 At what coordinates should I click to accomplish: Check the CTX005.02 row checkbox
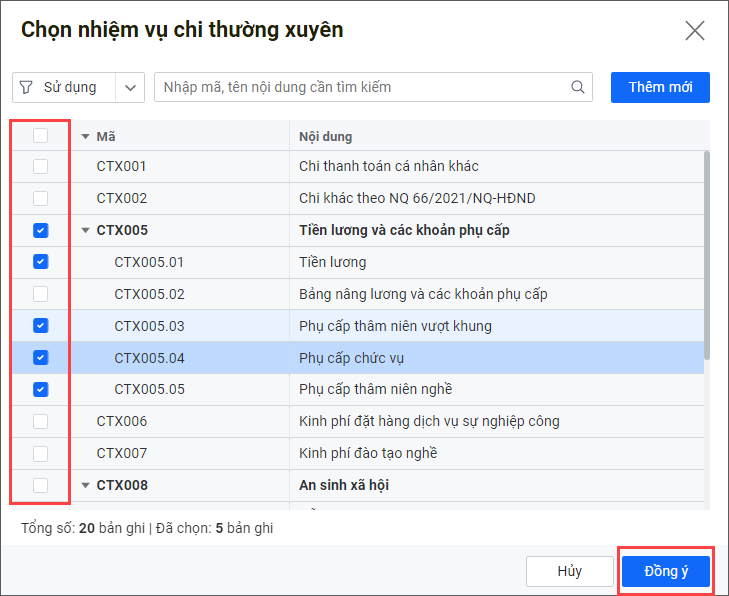tap(40, 294)
